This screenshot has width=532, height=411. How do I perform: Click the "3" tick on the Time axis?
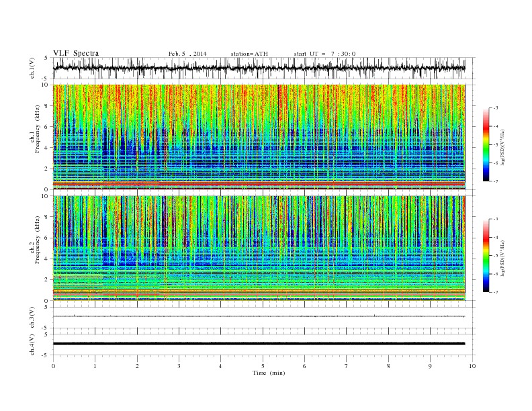click(179, 366)
